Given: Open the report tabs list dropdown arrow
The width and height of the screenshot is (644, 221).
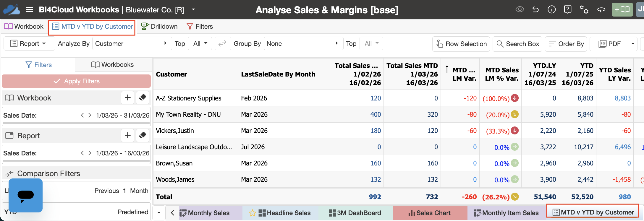Looking at the screenshot, I should click(159, 213).
